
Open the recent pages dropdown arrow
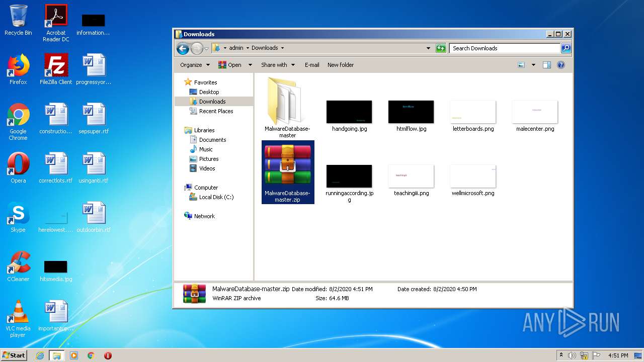click(x=206, y=49)
